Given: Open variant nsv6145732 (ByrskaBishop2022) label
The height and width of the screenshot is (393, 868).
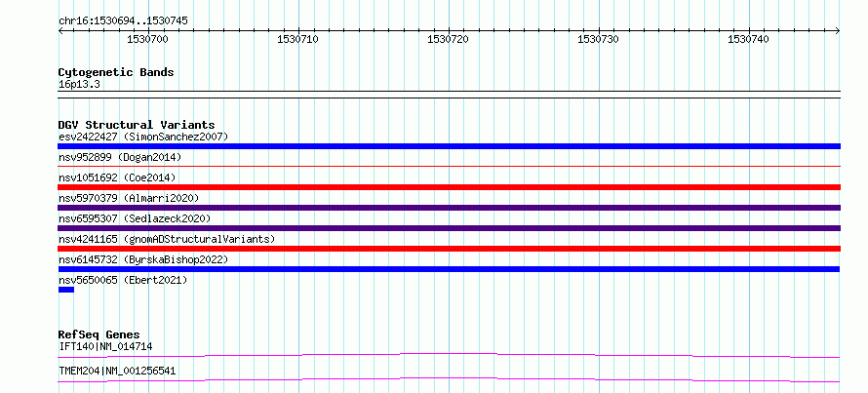Looking at the screenshot, I should 142,259.
